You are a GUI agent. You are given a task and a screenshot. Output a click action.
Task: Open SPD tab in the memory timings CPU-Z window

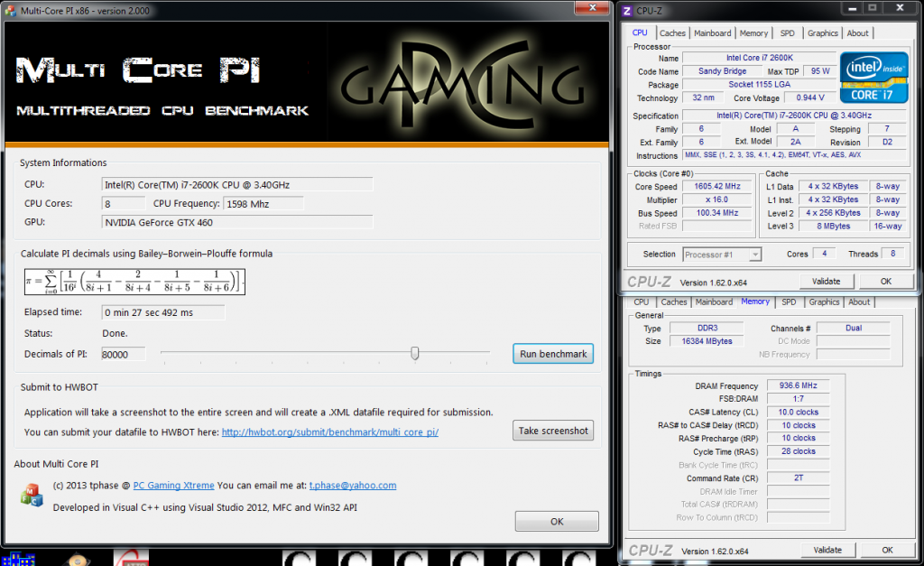tap(789, 302)
